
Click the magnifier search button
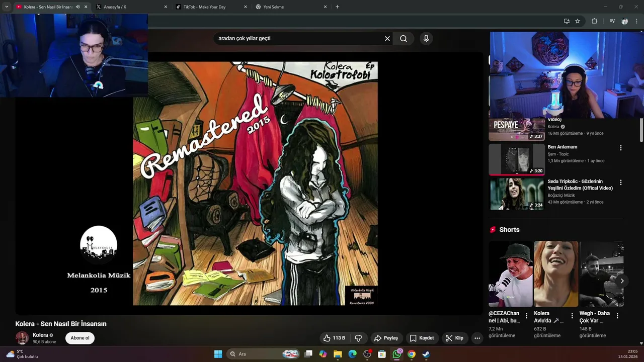pyautogui.click(x=404, y=39)
